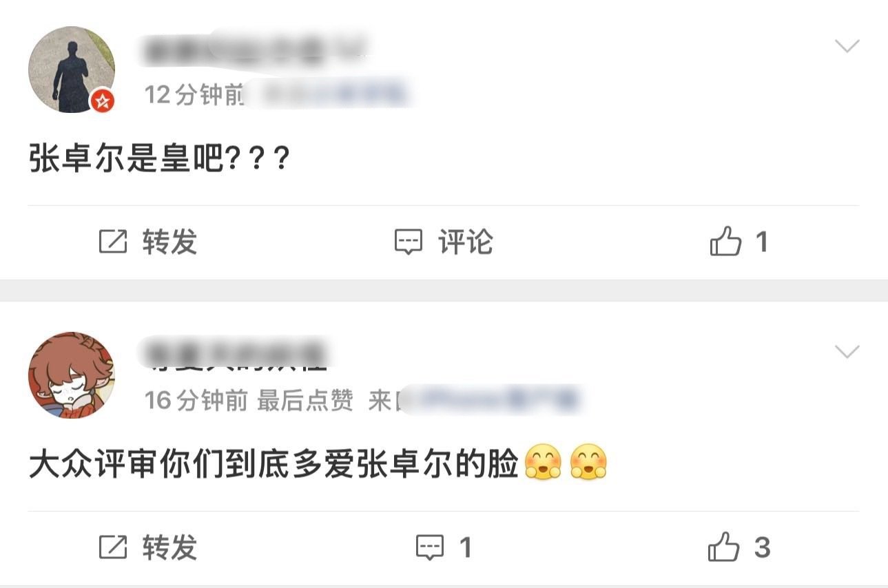Screen dimensions: 888x588
Task: Open the post text 张卓尔是皇吧???
Action: tap(159, 161)
